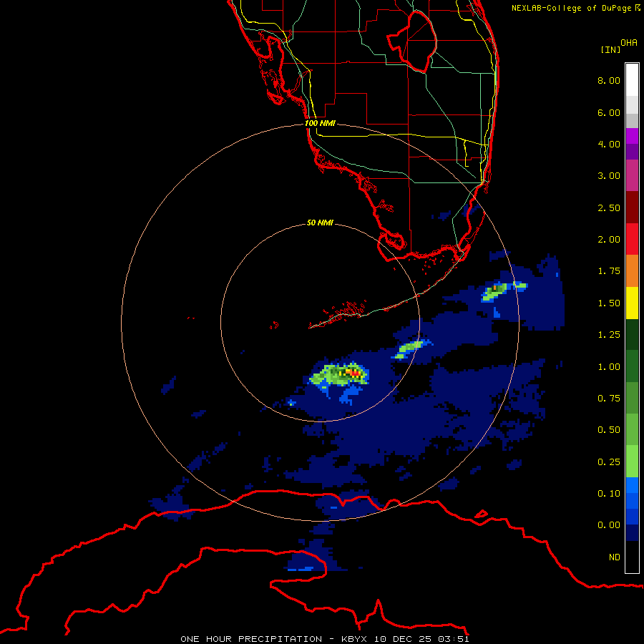Select the 1.00 legend value
The width and height of the screenshot is (644, 644).
pos(609,367)
